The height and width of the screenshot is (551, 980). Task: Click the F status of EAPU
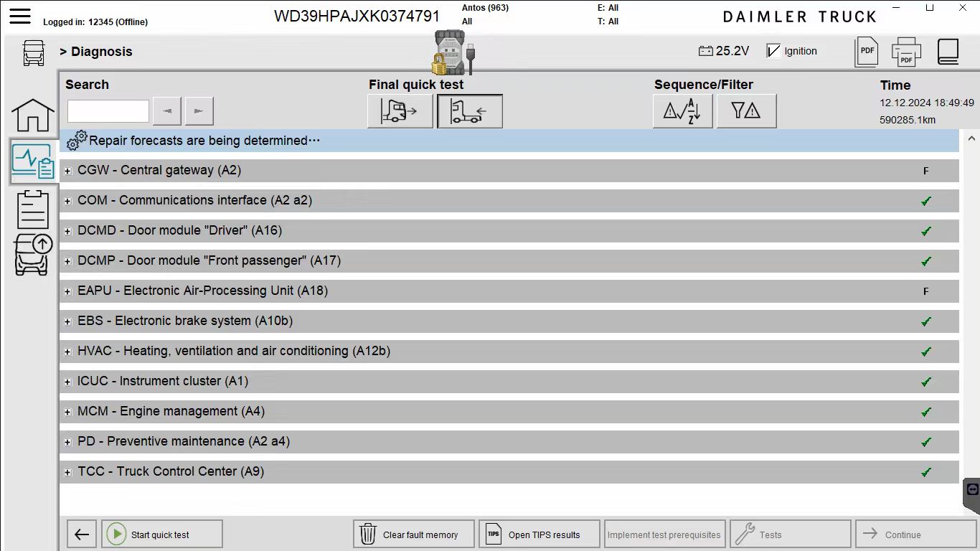[x=926, y=291]
